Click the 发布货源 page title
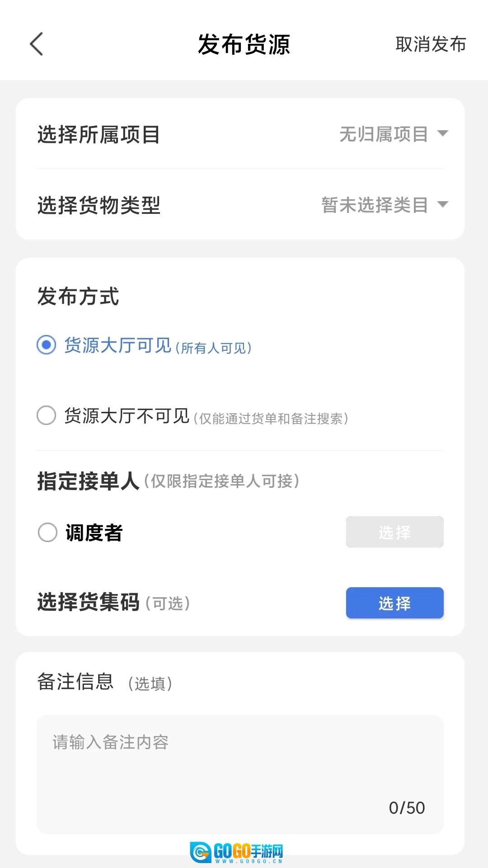This screenshot has width=488, height=868. coord(244,44)
